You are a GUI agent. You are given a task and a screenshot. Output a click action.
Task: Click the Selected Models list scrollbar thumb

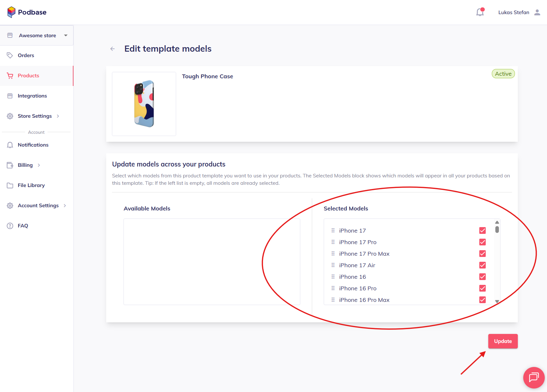[x=497, y=229]
